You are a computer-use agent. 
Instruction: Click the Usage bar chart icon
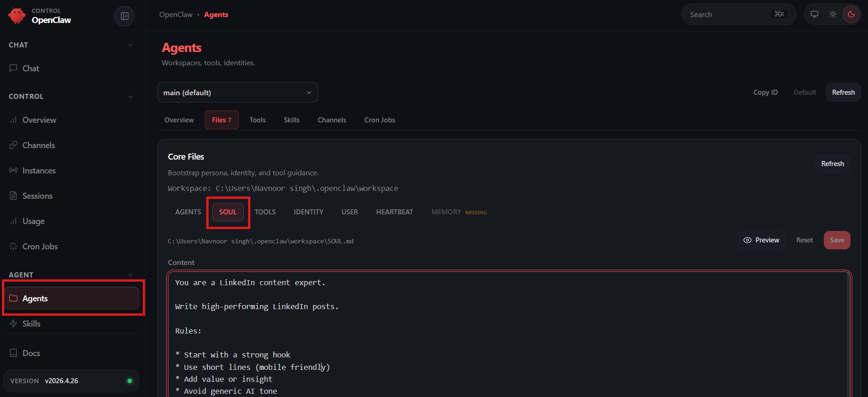[13, 221]
